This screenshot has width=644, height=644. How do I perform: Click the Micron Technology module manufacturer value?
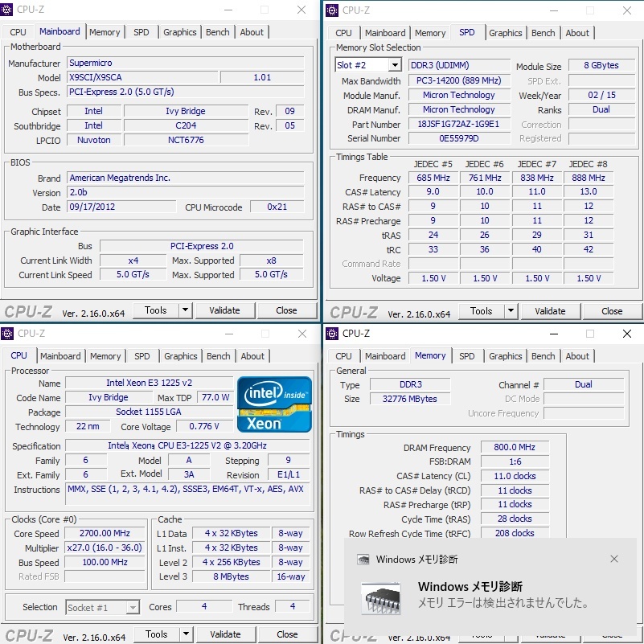[459, 95]
